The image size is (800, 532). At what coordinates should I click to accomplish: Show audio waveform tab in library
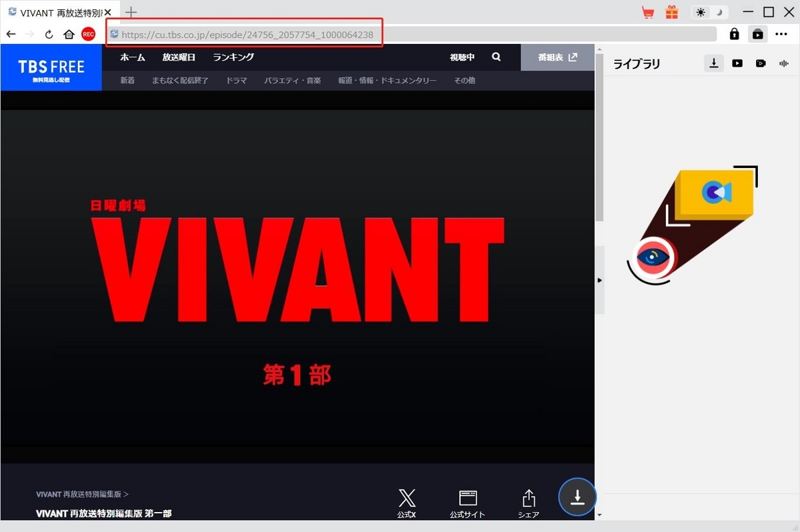[x=784, y=63]
